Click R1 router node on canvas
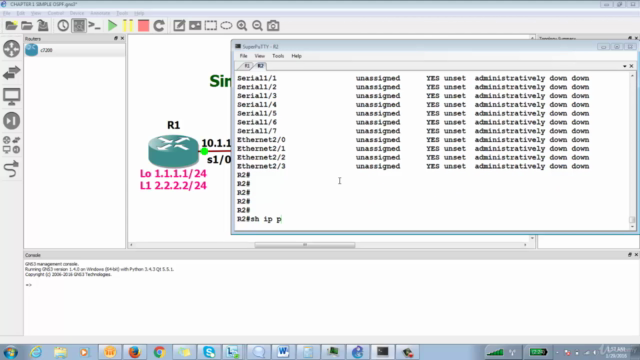The image size is (640, 360). click(x=173, y=150)
